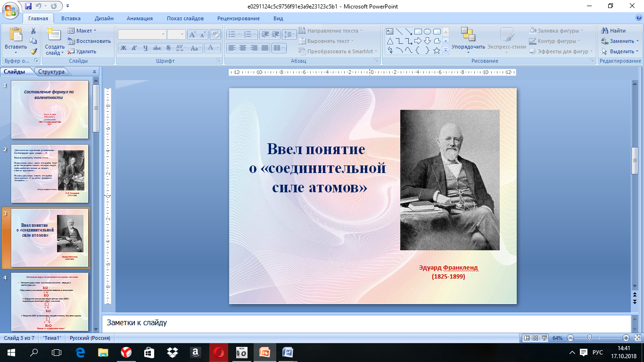
Task: Align text right in paragraph group
Action: 254,48
